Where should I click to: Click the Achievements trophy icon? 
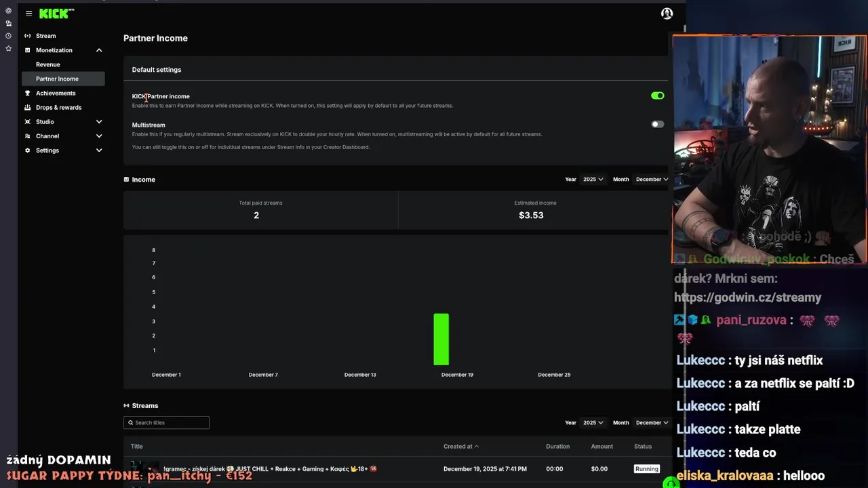point(28,93)
